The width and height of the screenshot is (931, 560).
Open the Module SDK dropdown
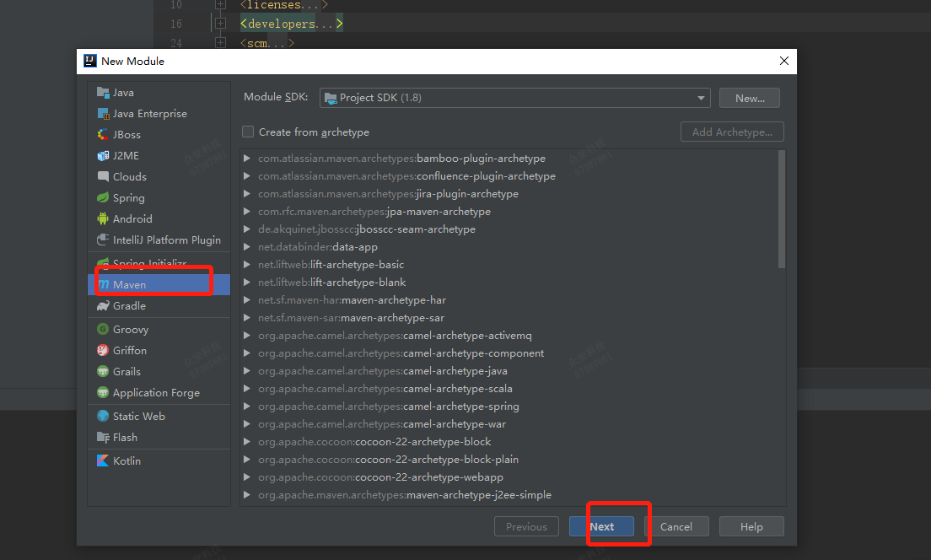click(701, 97)
